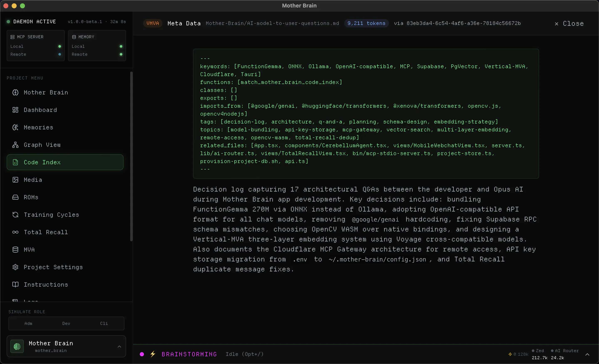599x364 pixels.
Task: Click the MCP SERVER header icon
Action: (12, 37)
